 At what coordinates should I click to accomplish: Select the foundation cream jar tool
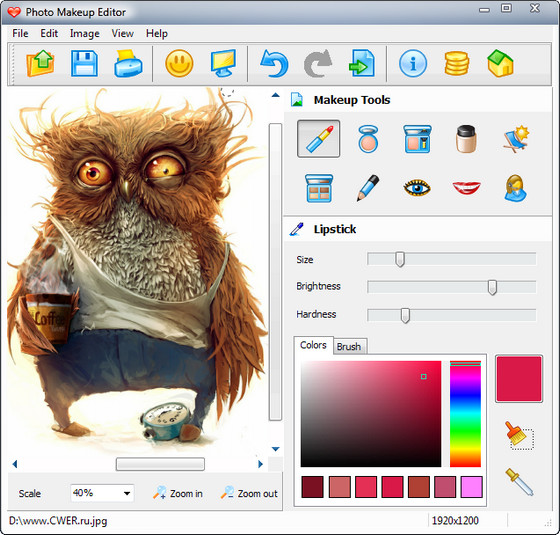466,139
